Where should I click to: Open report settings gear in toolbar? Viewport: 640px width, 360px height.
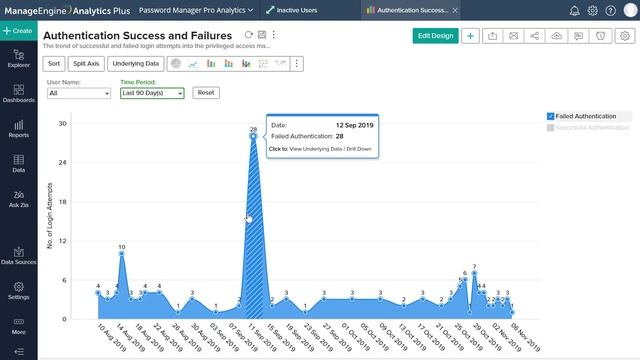pos(624,36)
